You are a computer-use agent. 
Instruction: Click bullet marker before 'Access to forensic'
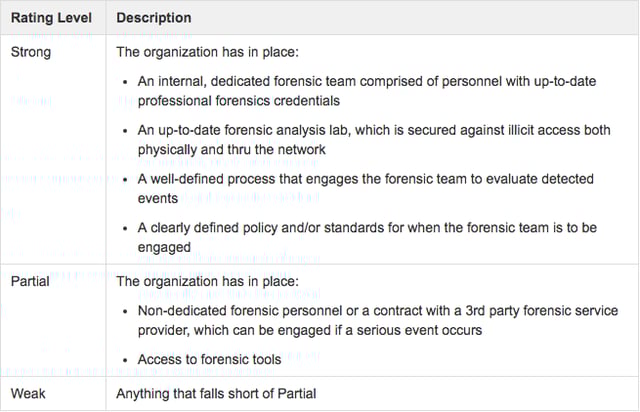pos(125,360)
